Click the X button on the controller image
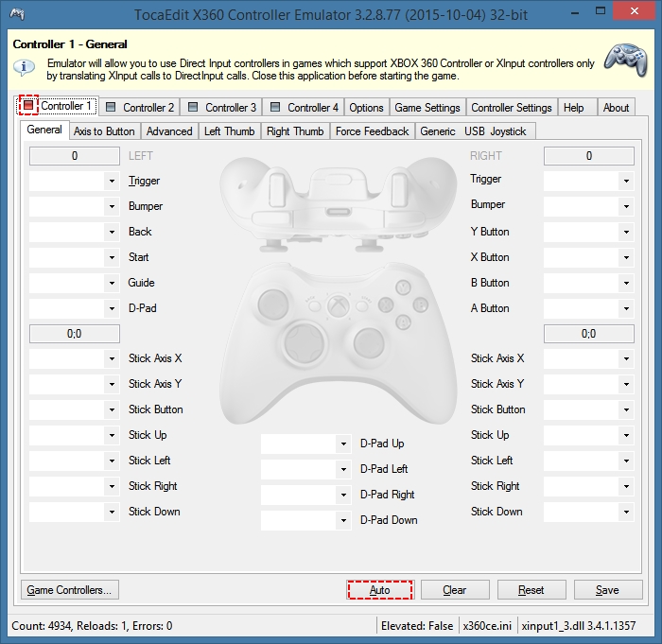This screenshot has height=644, width=662. point(386,305)
